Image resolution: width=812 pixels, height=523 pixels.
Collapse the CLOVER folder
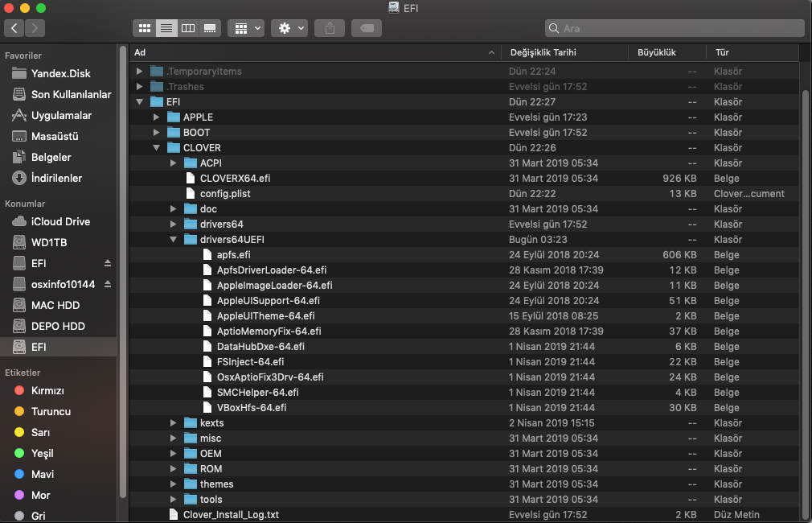[156, 148]
